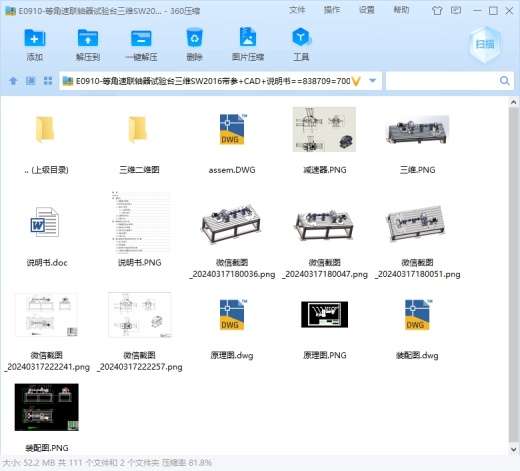Select the 原理图.dwg file icon
The height and width of the screenshot is (471, 520).
pos(232,315)
